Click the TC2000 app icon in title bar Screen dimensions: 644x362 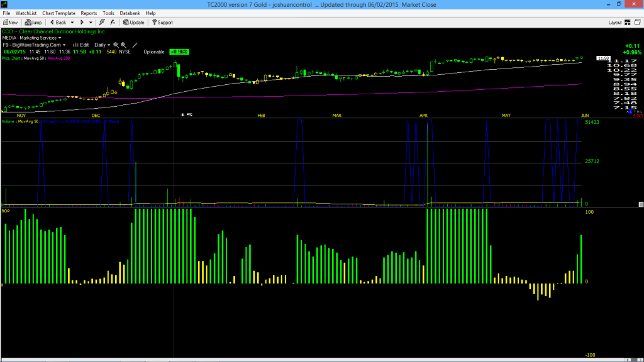(4, 4)
